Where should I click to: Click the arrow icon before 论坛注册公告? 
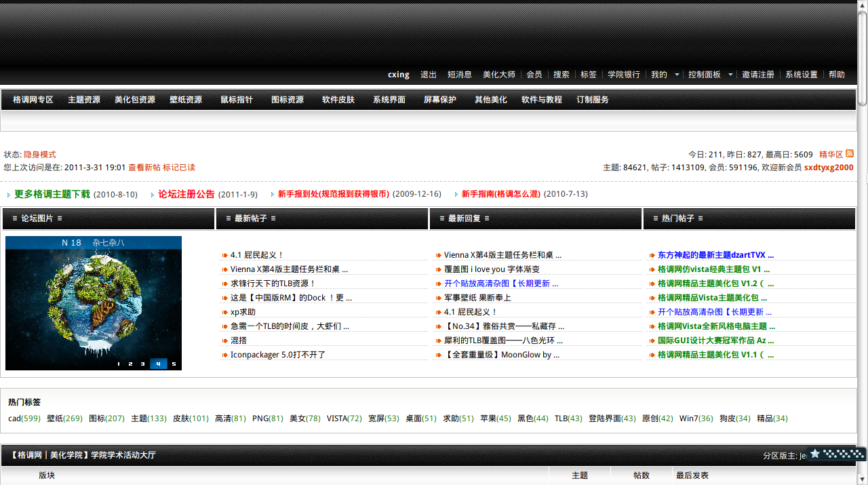pyautogui.click(x=153, y=195)
